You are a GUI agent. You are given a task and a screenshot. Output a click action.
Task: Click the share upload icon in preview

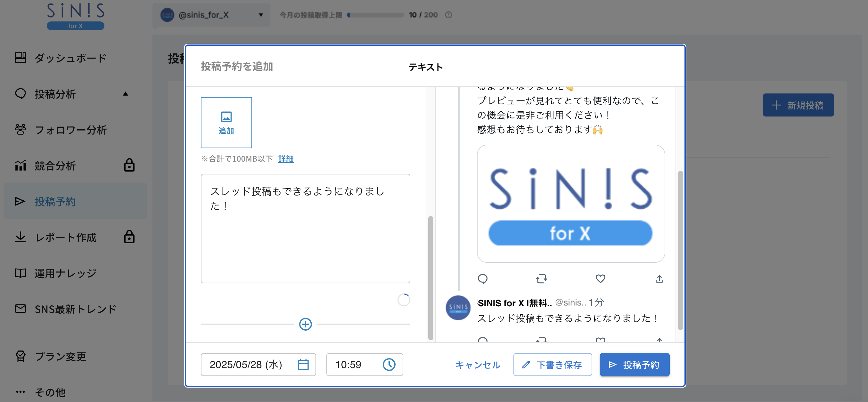pyautogui.click(x=659, y=279)
